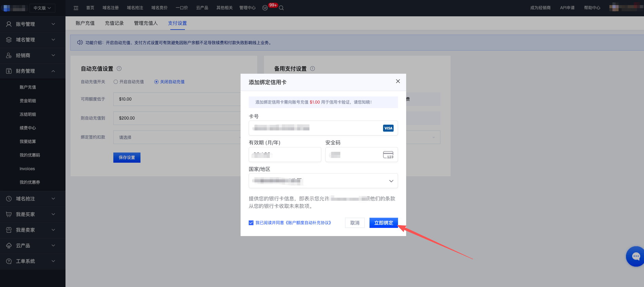Click the 卡号 card number input field
Viewport: 644px width, 287px height.
316,128
